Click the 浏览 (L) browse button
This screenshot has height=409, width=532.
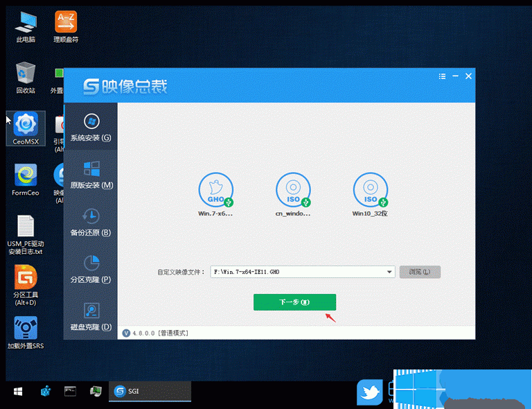pyautogui.click(x=420, y=272)
